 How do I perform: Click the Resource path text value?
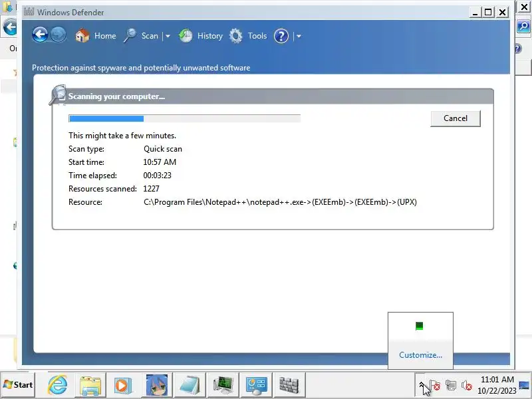click(280, 202)
